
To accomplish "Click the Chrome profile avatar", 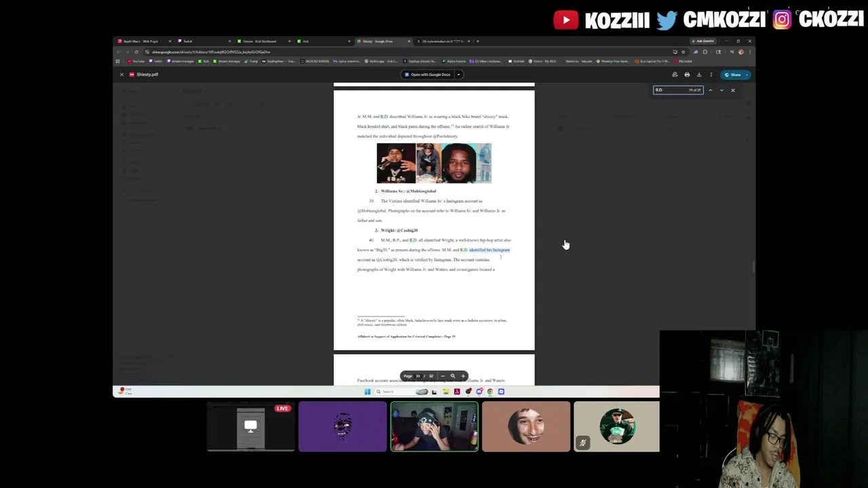I will pos(741,52).
